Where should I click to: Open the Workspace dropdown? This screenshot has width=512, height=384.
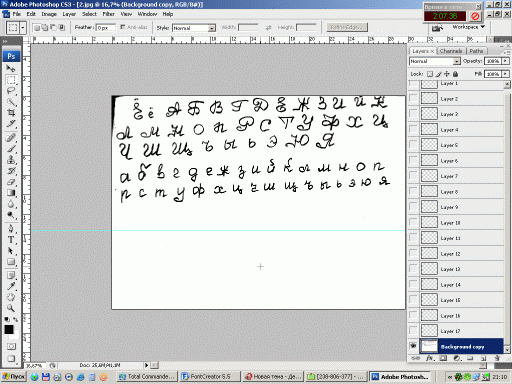pyautogui.click(x=468, y=27)
